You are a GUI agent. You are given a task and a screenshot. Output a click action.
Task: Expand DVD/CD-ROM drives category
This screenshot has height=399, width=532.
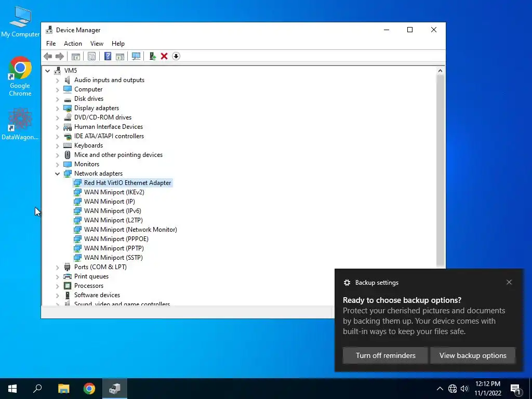[57, 118]
